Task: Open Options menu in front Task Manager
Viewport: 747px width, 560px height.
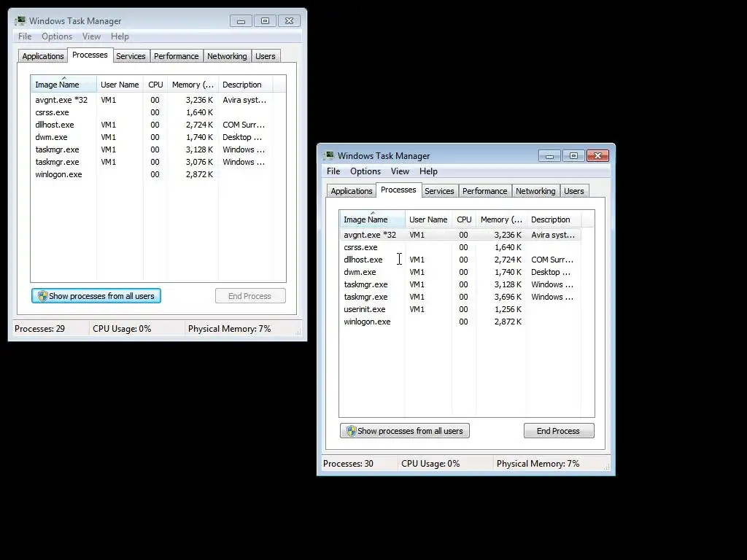Action: (365, 171)
